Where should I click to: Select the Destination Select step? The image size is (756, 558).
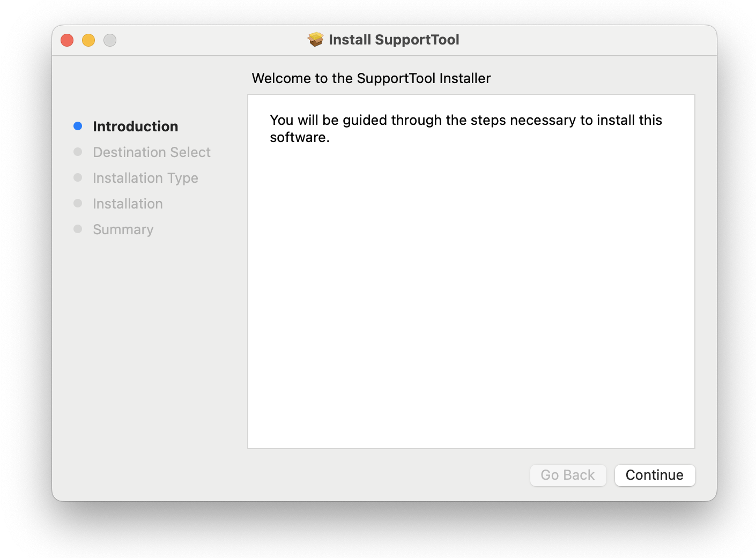pos(152,152)
